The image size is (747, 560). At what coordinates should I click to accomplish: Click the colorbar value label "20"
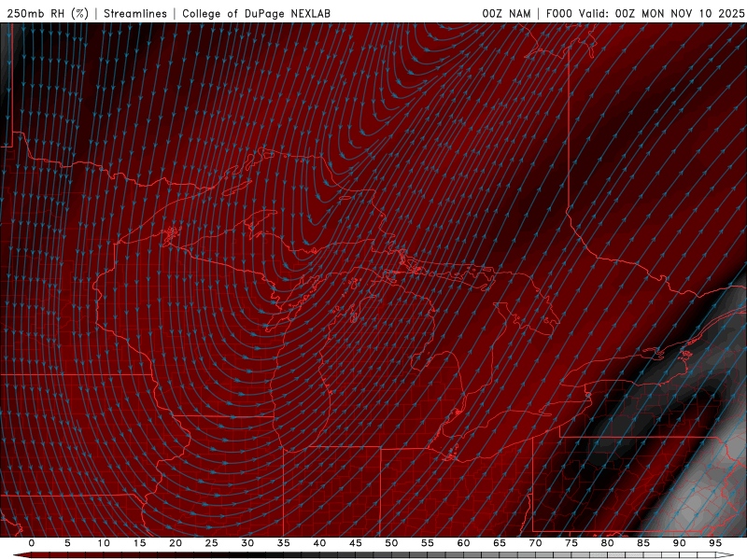click(176, 543)
